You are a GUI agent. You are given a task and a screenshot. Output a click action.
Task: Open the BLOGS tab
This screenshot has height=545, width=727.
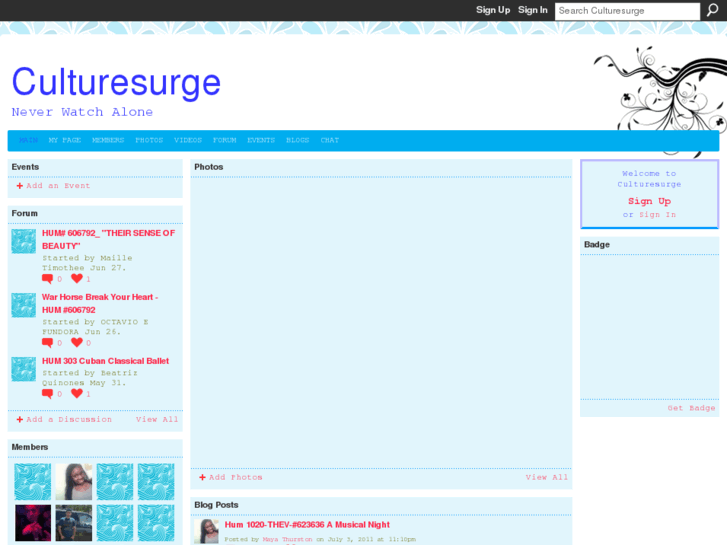(298, 140)
